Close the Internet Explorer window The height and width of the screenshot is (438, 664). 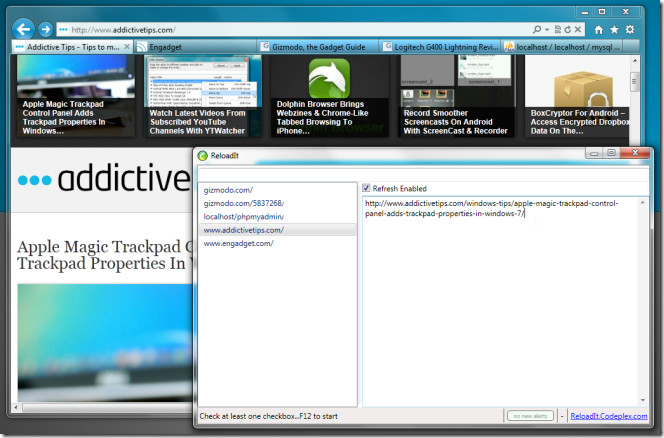click(x=626, y=12)
